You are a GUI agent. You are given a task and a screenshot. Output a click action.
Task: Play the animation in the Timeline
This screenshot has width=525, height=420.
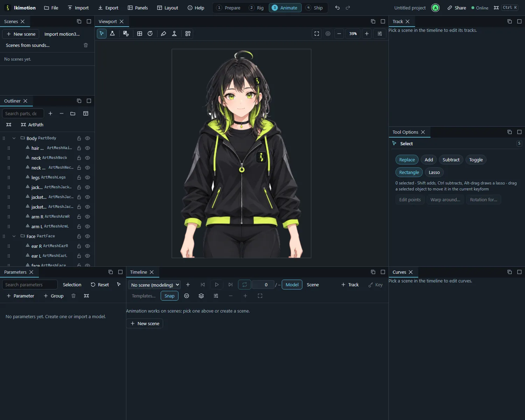click(217, 285)
